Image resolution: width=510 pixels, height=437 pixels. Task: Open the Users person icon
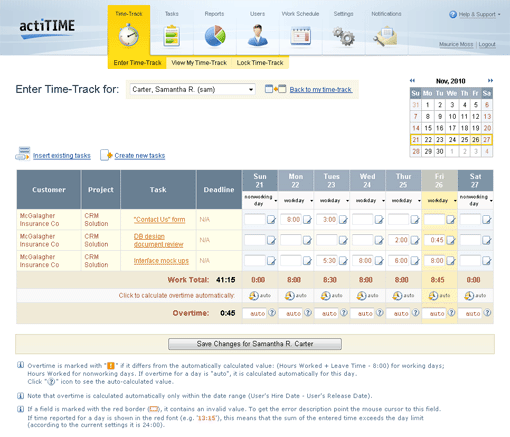[x=257, y=35]
